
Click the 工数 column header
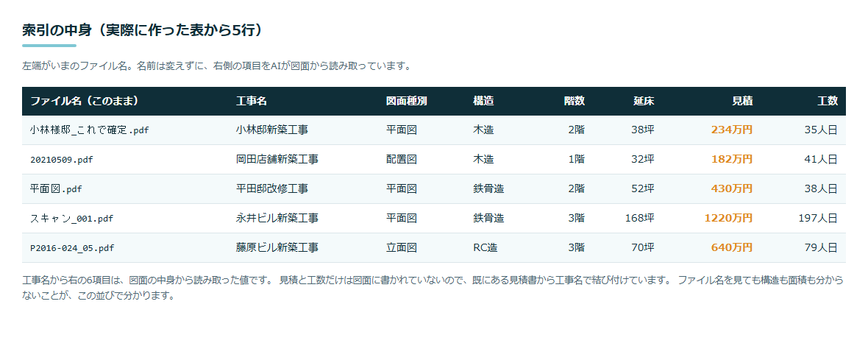coord(828,102)
